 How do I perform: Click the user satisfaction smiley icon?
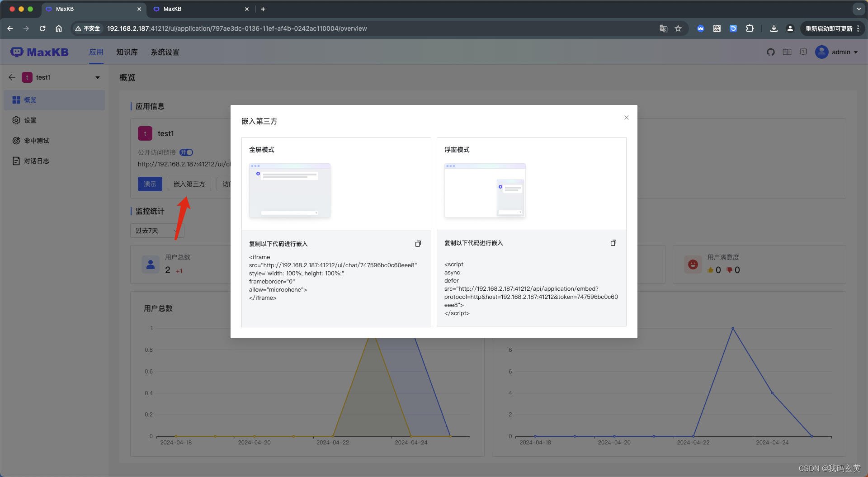[x=693, y=264]
